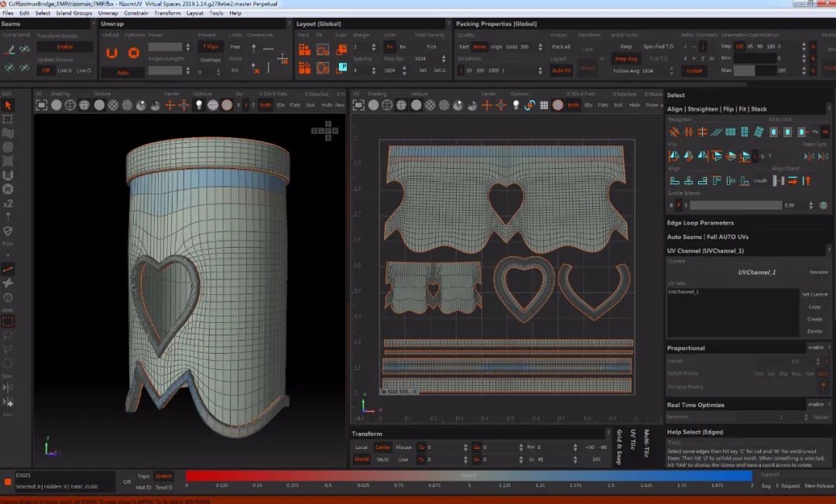Viewport: 836px width, 504px height.
Task: Click the light bulb option in 3D viewport
Action: coord(198,105)
